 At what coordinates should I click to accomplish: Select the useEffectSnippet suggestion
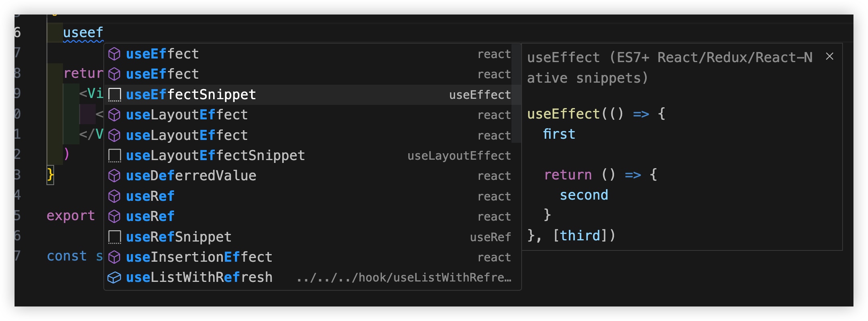(x=191, y=95)
